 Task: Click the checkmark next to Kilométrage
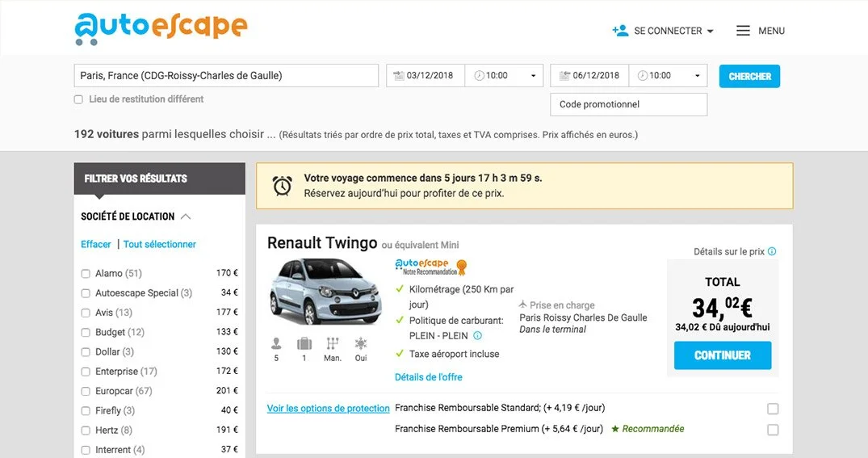pyautogui.click(x=400, y=288)
